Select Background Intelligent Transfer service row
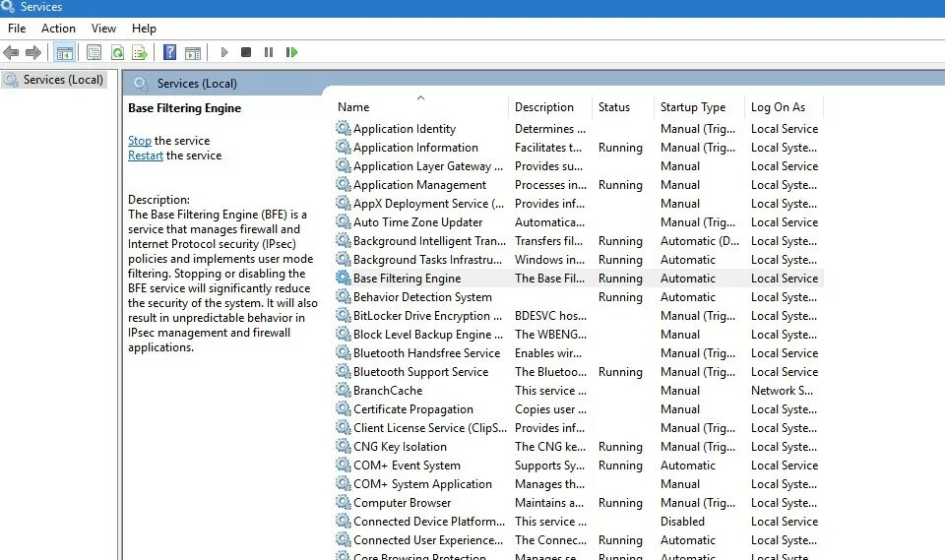Screen dimensions: 945x560 (579, 240)
